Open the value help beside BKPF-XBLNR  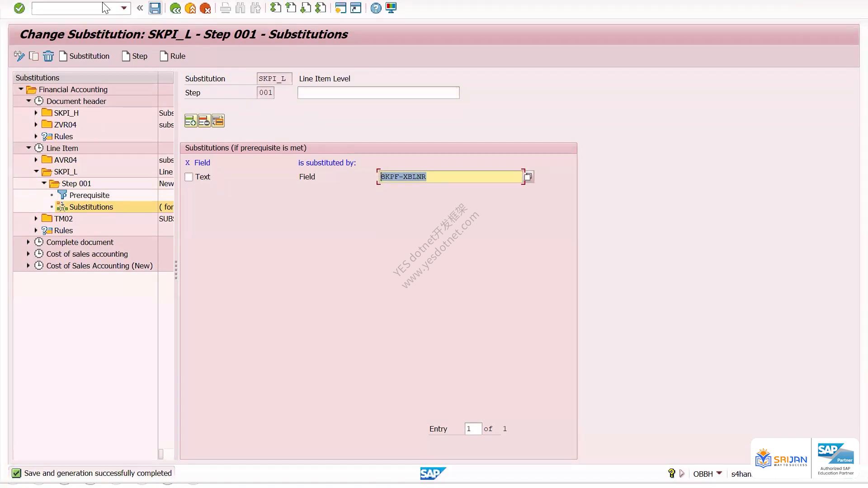click(x=528, y=177)
